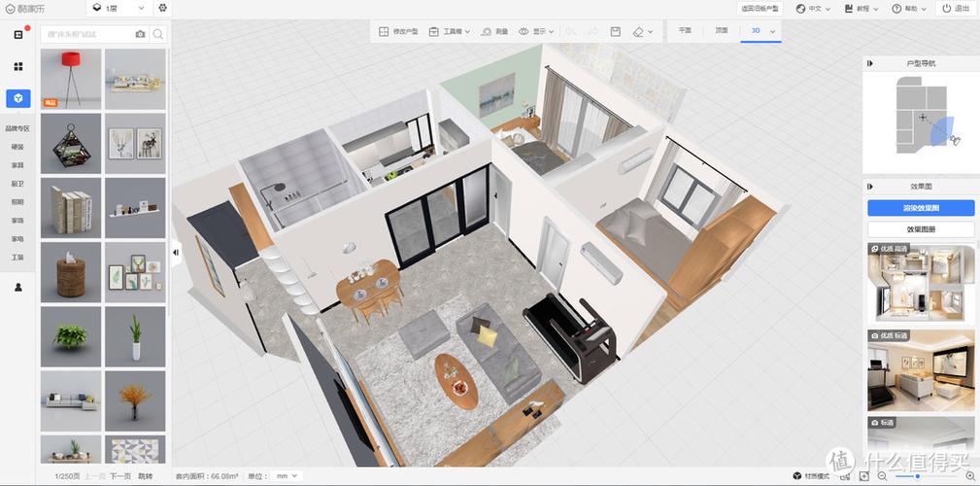This screenshot has height=486, width=980.
Task: Click the blue 渲染效果图 render button
Action: tap(920, 208)
